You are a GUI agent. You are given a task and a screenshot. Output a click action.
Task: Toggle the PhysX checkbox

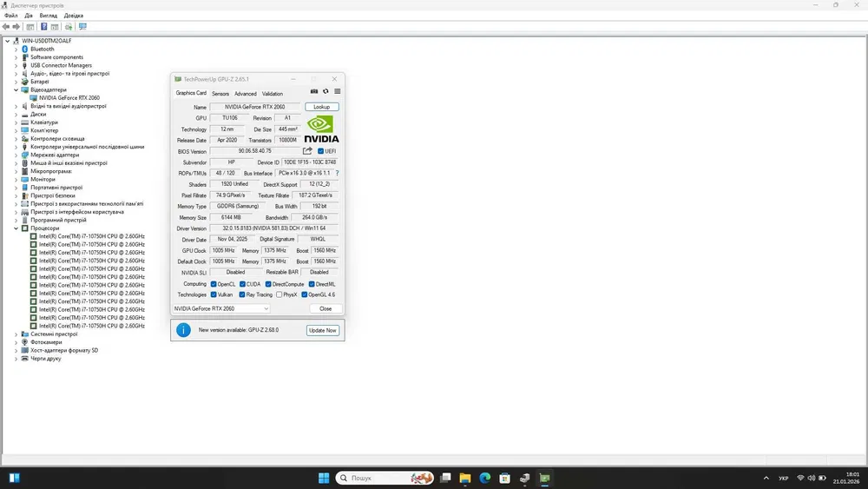click(x=277, y=294)
